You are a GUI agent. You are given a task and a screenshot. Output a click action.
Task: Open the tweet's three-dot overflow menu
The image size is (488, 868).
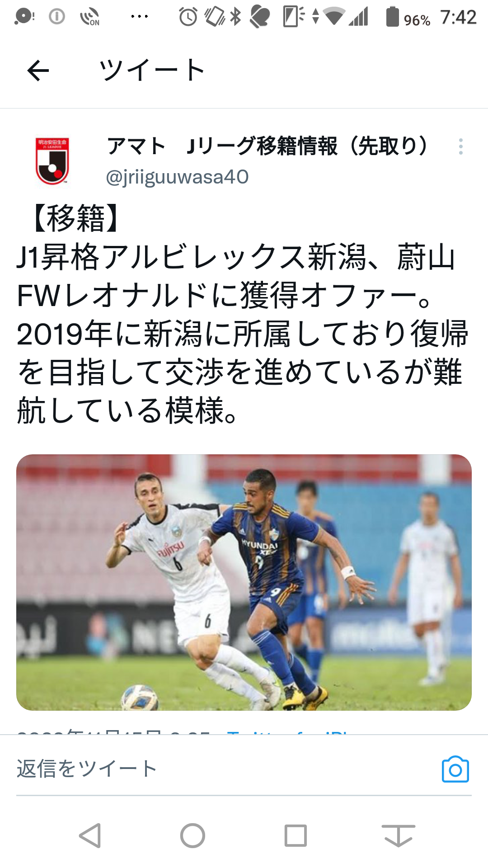(460, 146)
